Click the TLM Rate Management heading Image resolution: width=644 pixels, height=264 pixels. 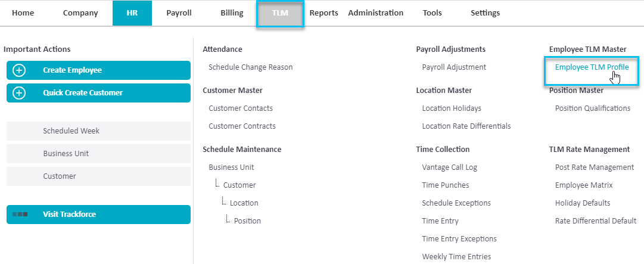[x=589, y=150]
